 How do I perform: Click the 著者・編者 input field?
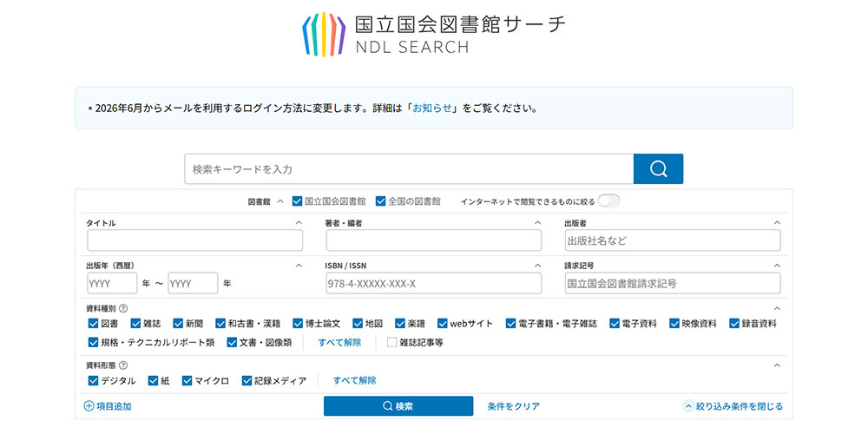[x=433, y=240]
